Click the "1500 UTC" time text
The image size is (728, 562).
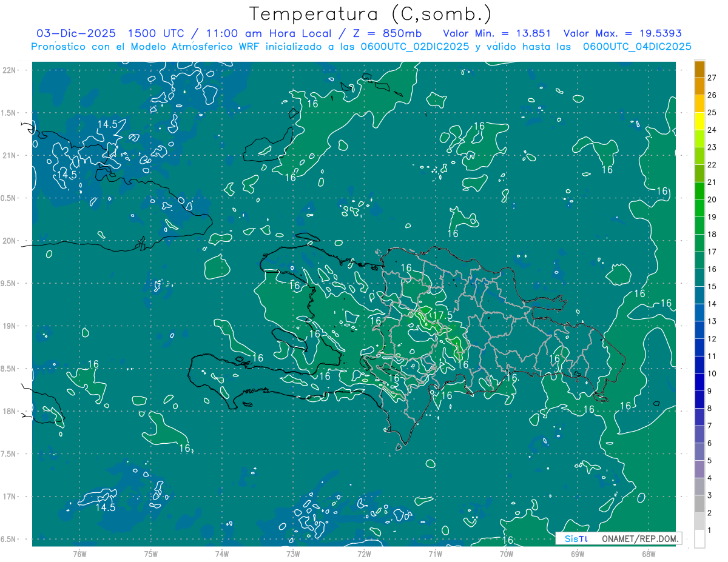point(156,33)
